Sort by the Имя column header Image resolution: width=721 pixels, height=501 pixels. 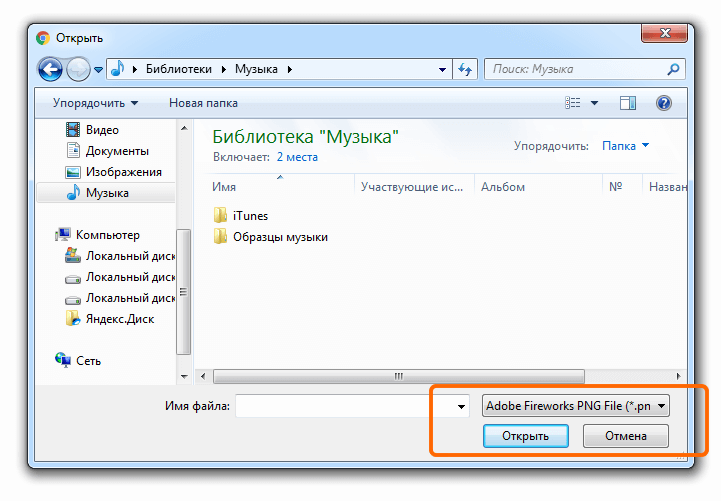tap(224, 187)
